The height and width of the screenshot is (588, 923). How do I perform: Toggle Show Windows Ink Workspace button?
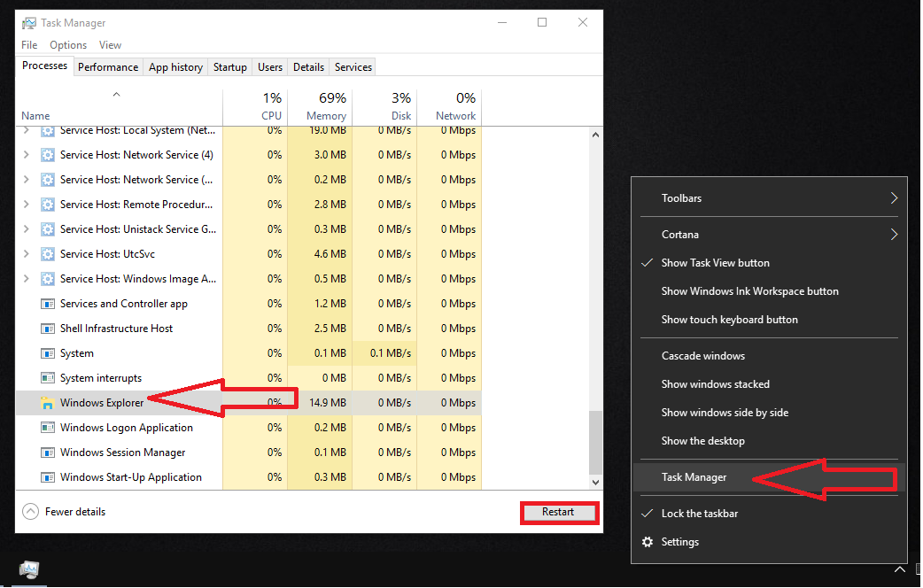tap(769, 290)
